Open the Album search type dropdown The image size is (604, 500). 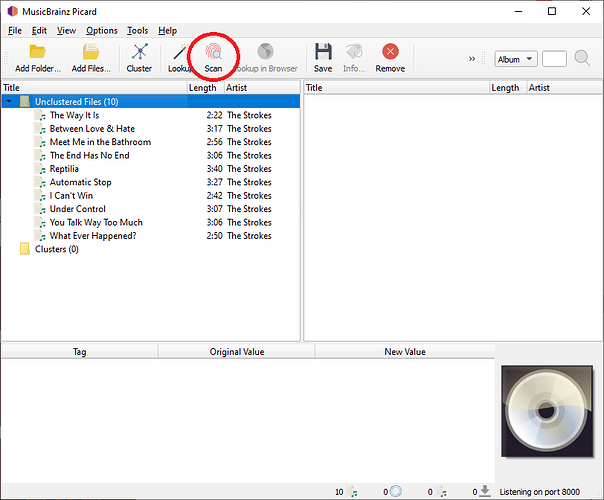(515, 59)
